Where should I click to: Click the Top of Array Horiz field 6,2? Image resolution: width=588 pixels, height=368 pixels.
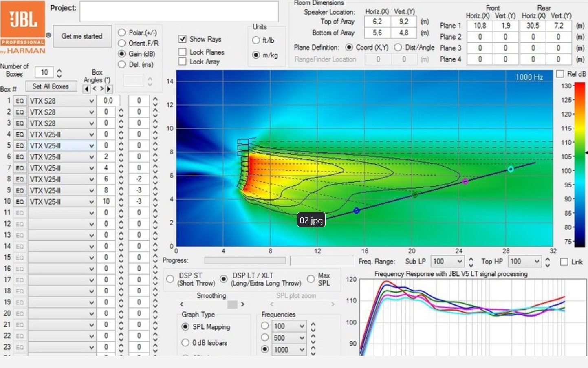coord(377,22)
